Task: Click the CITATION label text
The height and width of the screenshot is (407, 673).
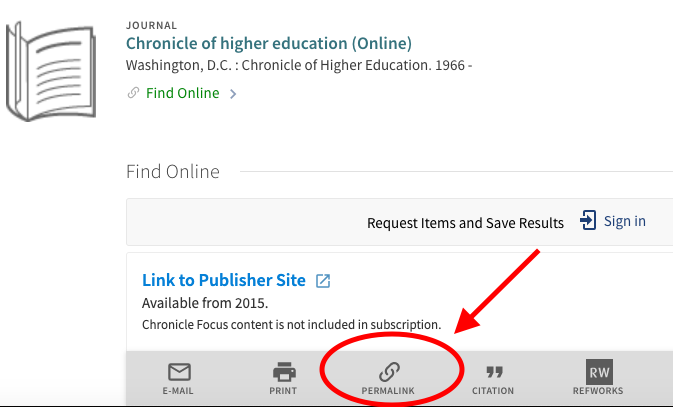Action: pos(493,391)
